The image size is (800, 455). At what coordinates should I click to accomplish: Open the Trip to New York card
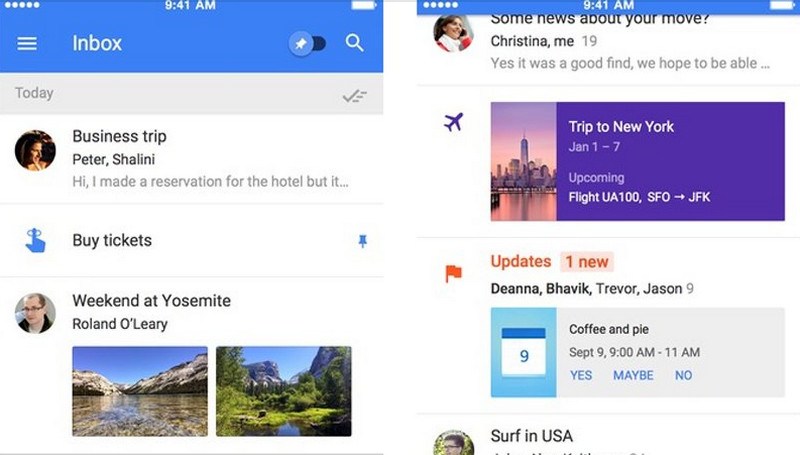(x=638, y=161)
